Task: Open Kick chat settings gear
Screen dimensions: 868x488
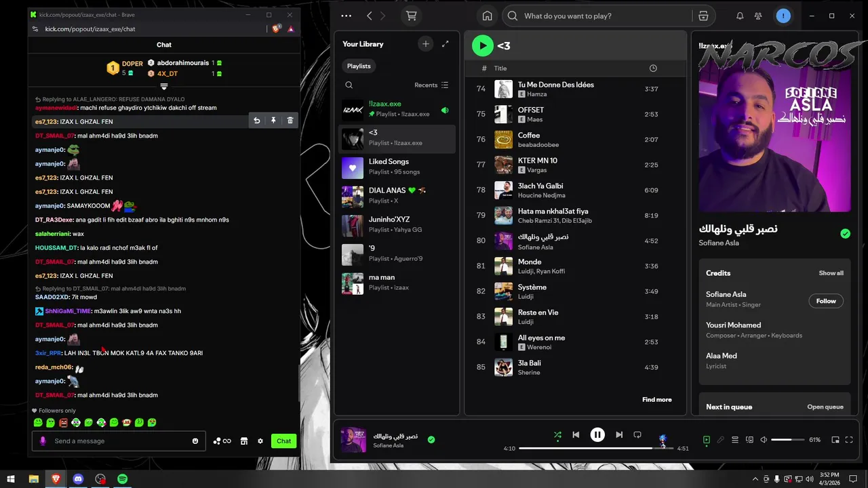Action: point(260,441)
